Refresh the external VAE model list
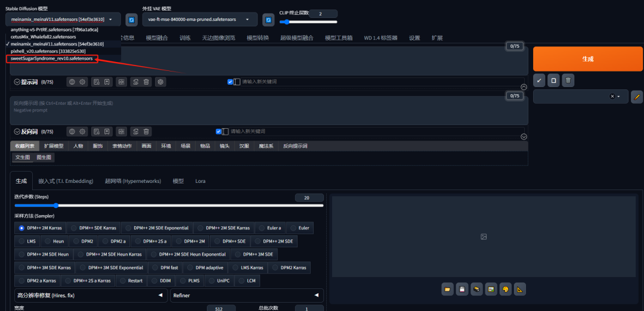 coord(268,19)
